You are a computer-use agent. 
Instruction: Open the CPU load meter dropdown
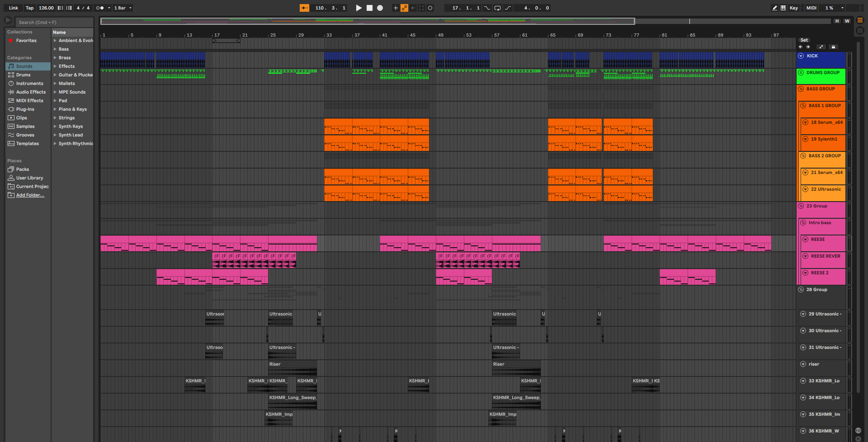pyautogui.click(x=842, y=8)
